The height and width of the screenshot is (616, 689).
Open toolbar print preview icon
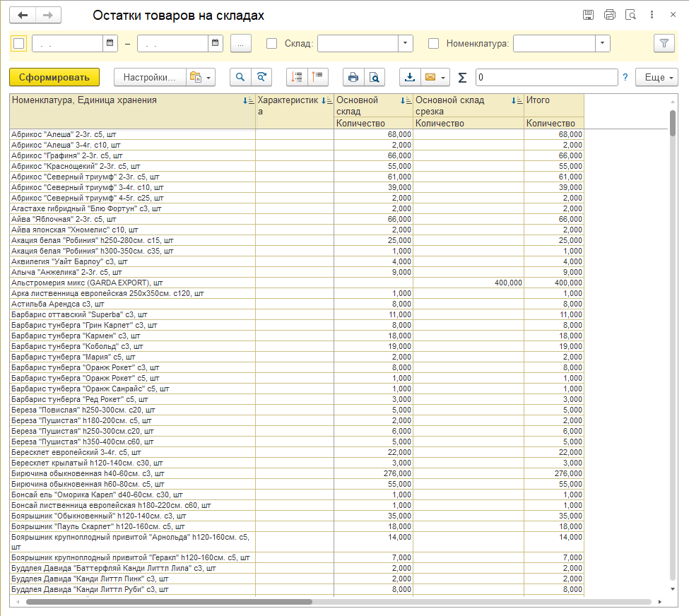[375, 77]
